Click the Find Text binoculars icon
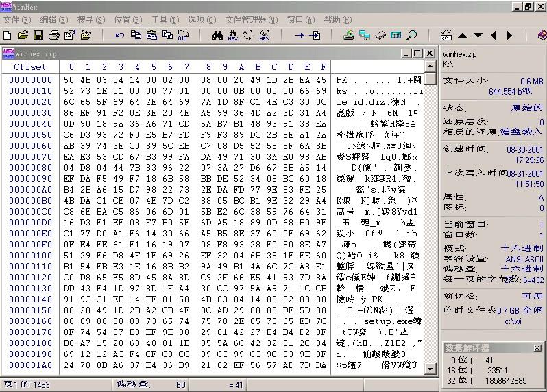Screen dimensions: 547x392 coord(218,35)
